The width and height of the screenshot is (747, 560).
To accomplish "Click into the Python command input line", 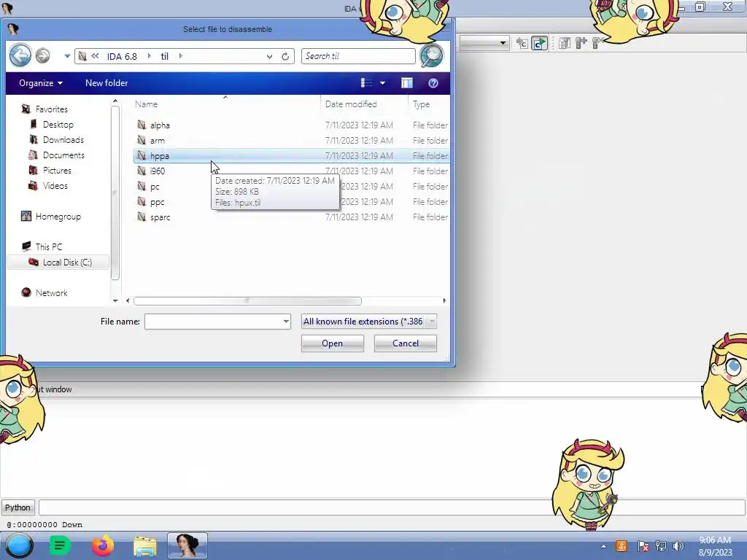I will pyautogui.click(x=392, y=507).
